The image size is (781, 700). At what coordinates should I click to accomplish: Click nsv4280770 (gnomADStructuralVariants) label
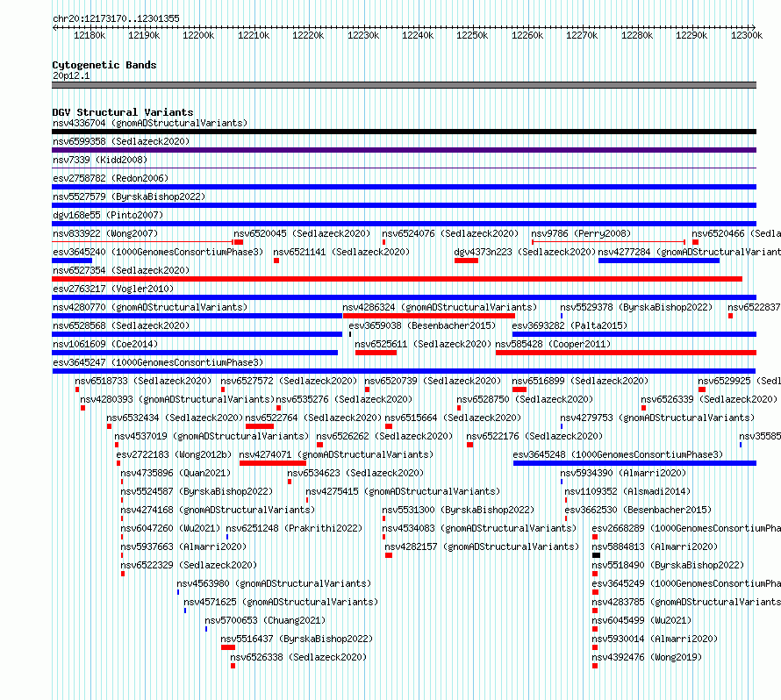click(x=150, y=307)
